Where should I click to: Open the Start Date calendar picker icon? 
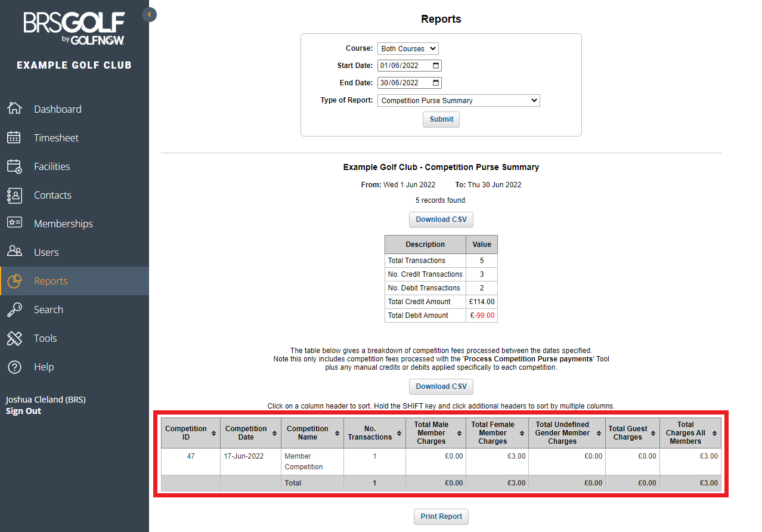coord(436,66)
